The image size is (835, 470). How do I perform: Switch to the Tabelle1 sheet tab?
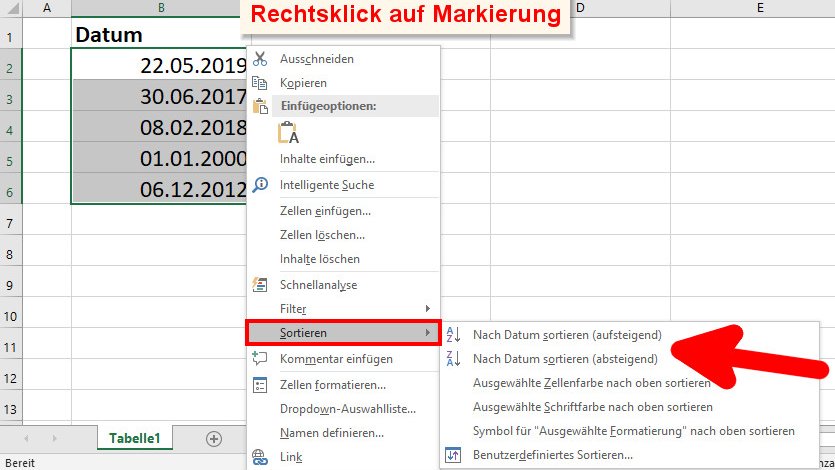[135, 438]
